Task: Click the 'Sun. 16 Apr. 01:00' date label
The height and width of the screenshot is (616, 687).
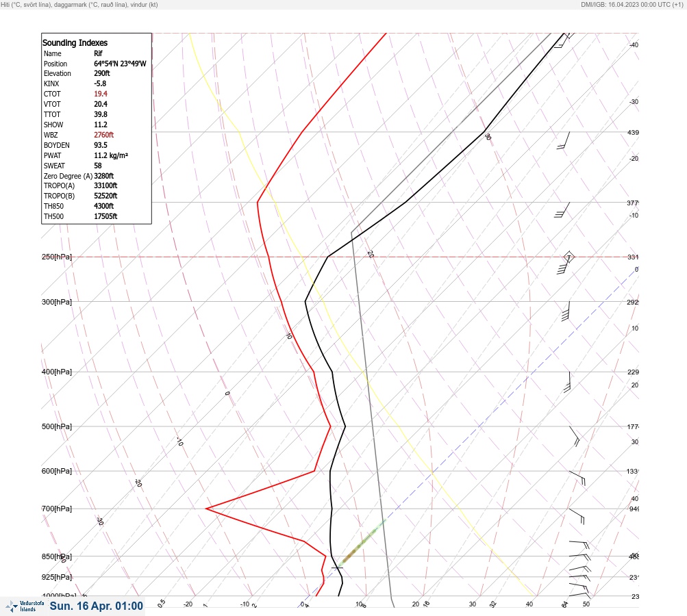Action: [x=97, y=606]
